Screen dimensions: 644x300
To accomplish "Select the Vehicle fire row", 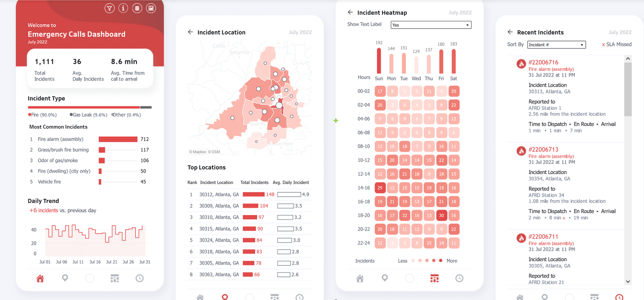I will click(x=90, y=182).
